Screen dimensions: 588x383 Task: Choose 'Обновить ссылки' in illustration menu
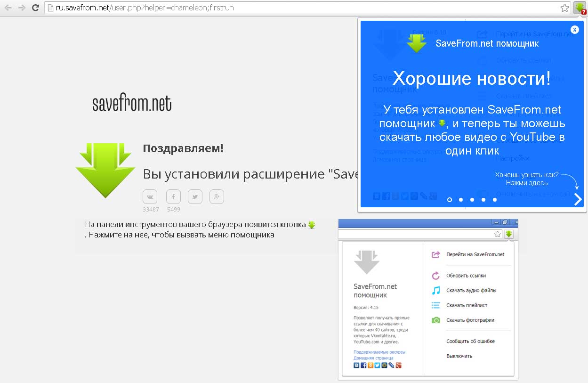click(x=466, y=276)
